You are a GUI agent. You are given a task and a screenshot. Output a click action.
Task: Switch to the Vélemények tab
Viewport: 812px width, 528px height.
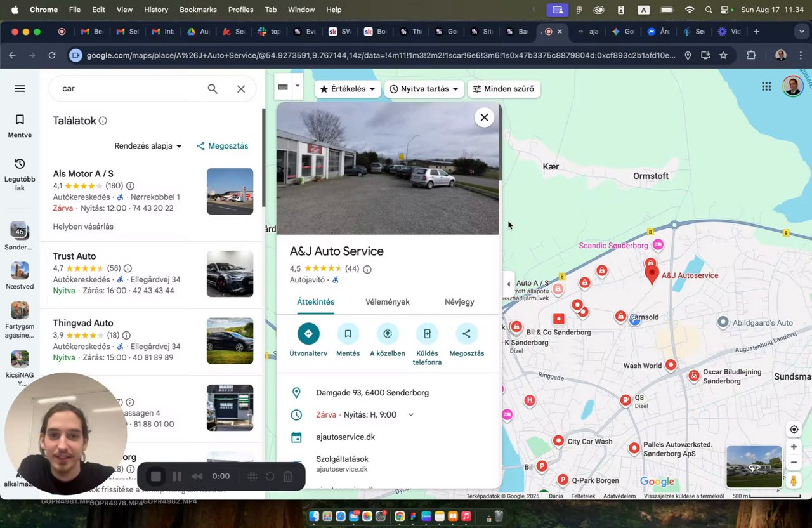tap(388, 302)
